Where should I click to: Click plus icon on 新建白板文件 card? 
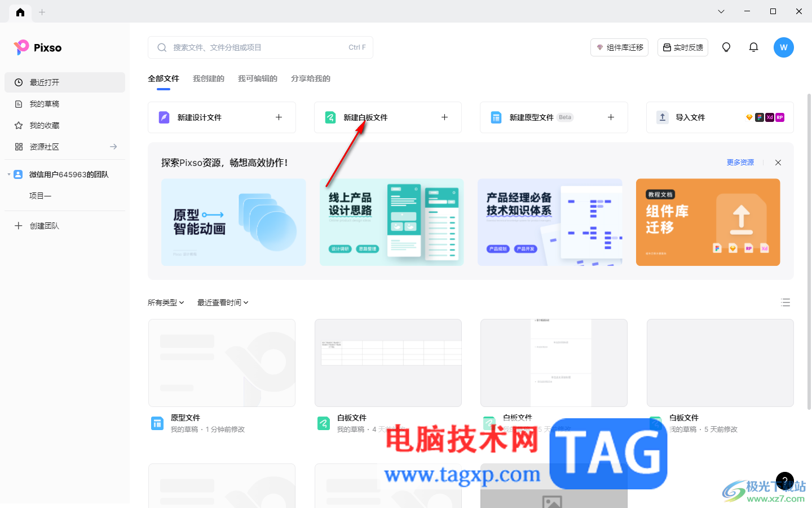tap(444, 117)
